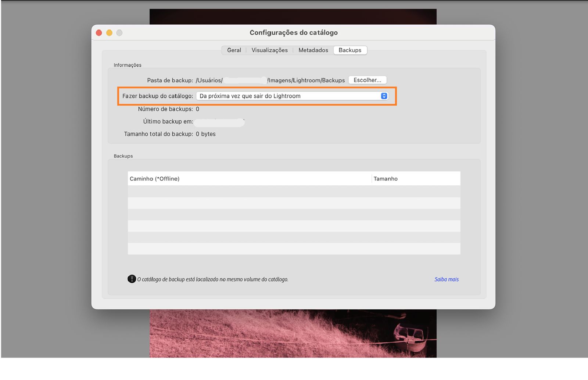
Task: Activate the Backups tab
Action: 349,50
